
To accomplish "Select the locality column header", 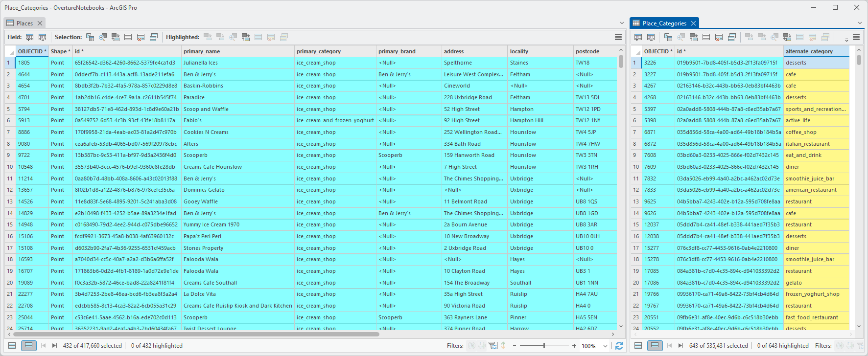I will click(541, 51).
